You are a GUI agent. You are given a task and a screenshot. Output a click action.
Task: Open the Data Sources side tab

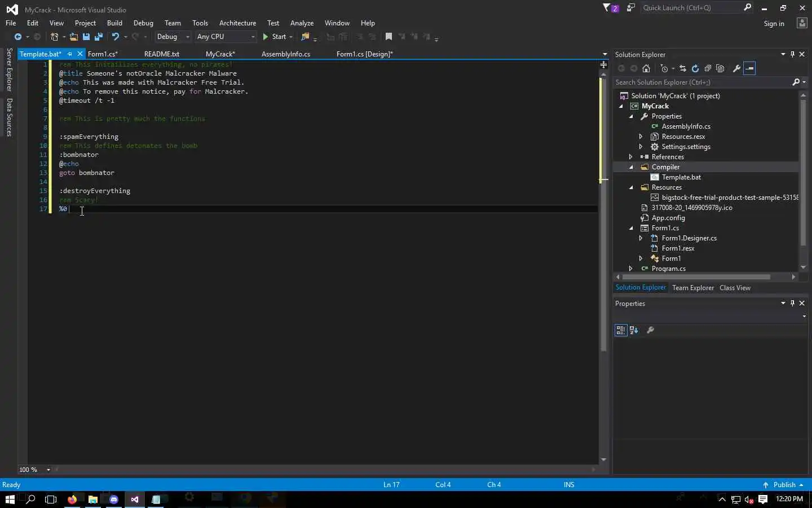point(9,117)
